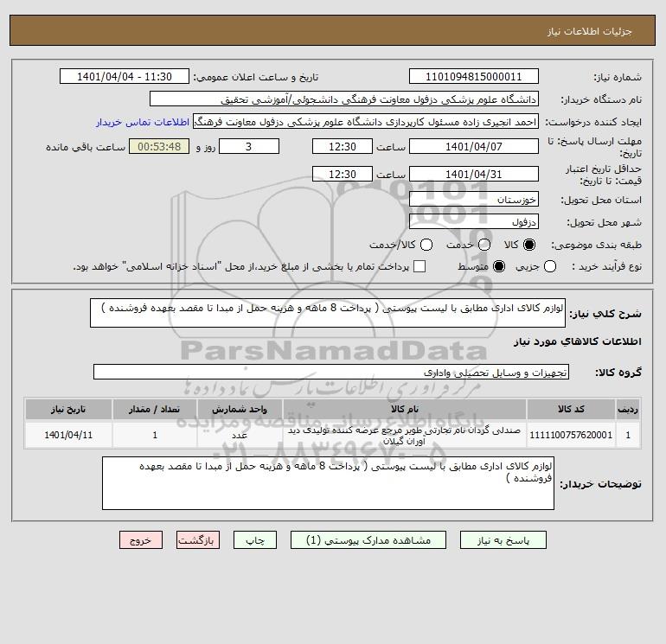Click the جزئیات اطلاعات نیاز page title

tap(590, 31)
